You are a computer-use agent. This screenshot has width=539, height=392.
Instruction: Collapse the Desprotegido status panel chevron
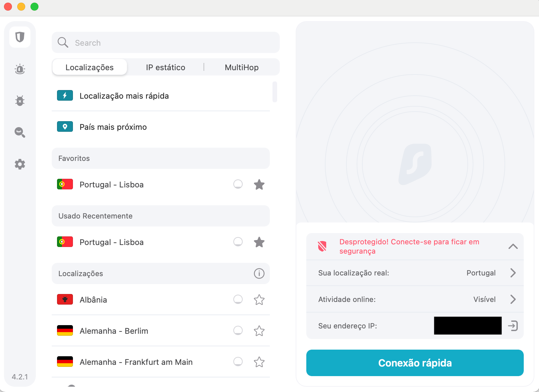pos(513,246)
